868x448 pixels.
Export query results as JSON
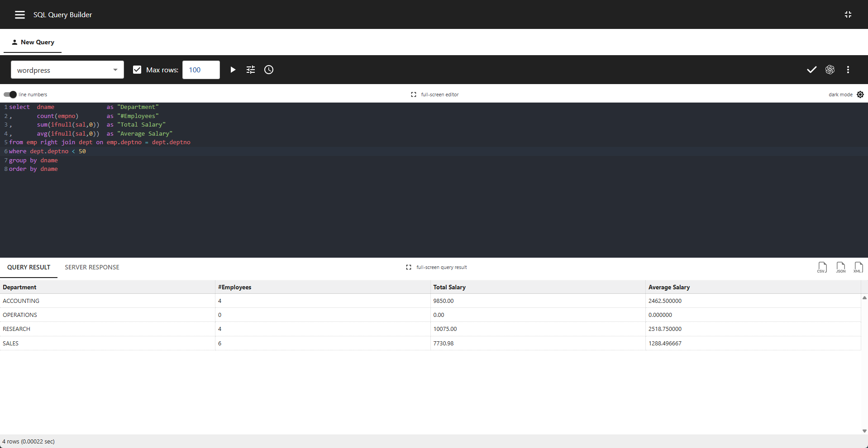[x=840, y=267]
